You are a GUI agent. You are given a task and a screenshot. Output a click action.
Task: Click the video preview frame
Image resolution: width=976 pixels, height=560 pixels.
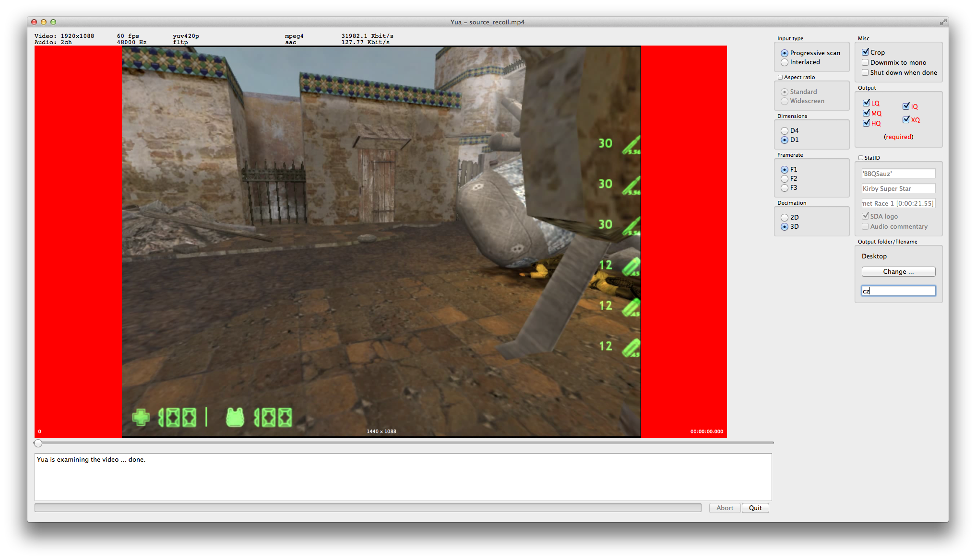click(381, 242)
